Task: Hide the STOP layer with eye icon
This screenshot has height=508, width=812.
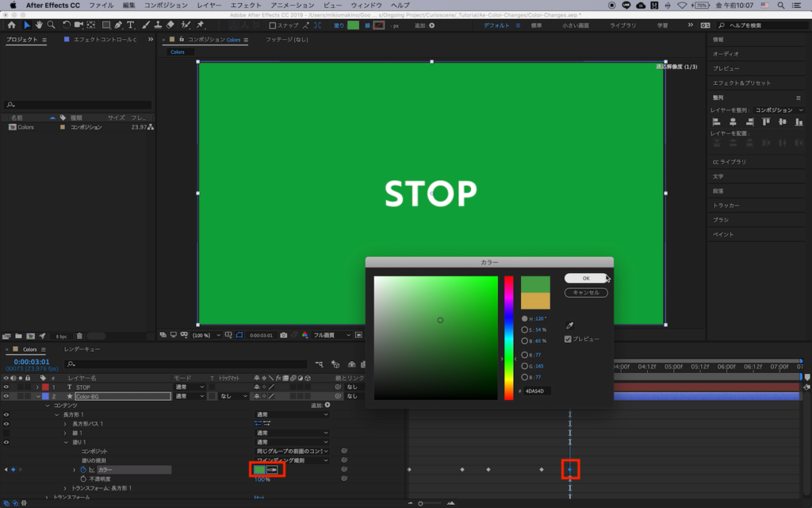Action: click(7, 387)
